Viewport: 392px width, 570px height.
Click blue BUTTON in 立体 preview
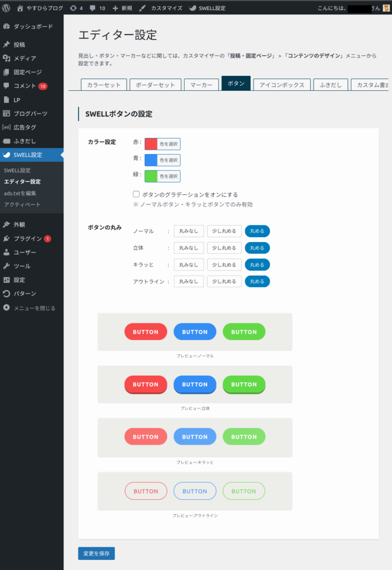195,385
